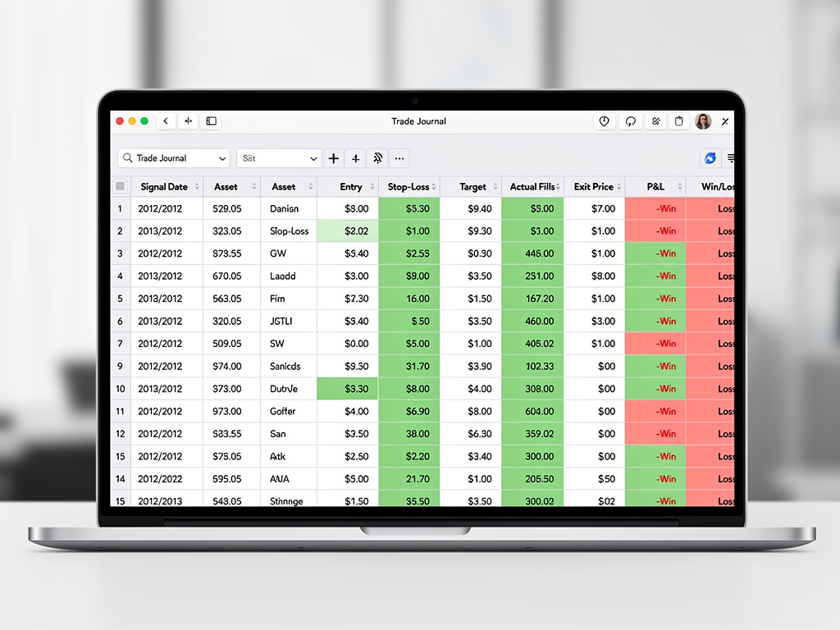This screenshot has width=840, height=630.
Task: Click the green Entry cell in row 2
Action: pyautogui.click(x=348, y=231)
